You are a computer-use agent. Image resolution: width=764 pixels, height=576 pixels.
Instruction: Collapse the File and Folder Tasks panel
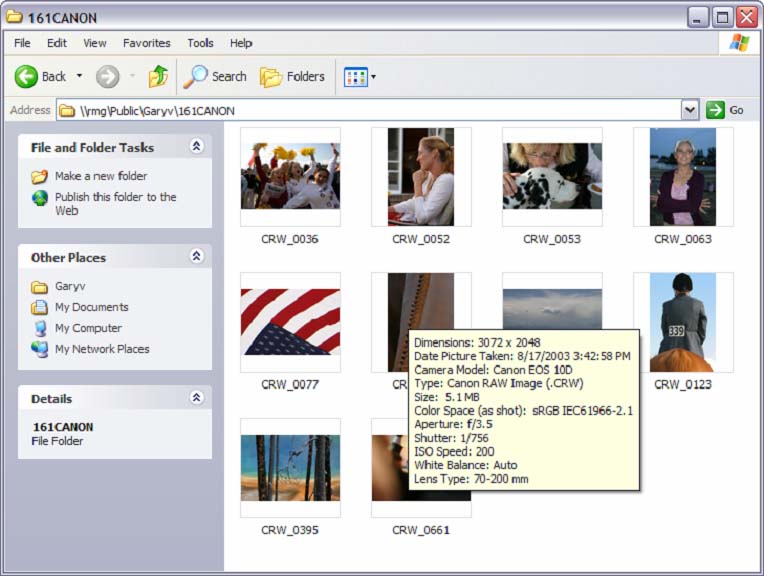(x=196, y=147)
